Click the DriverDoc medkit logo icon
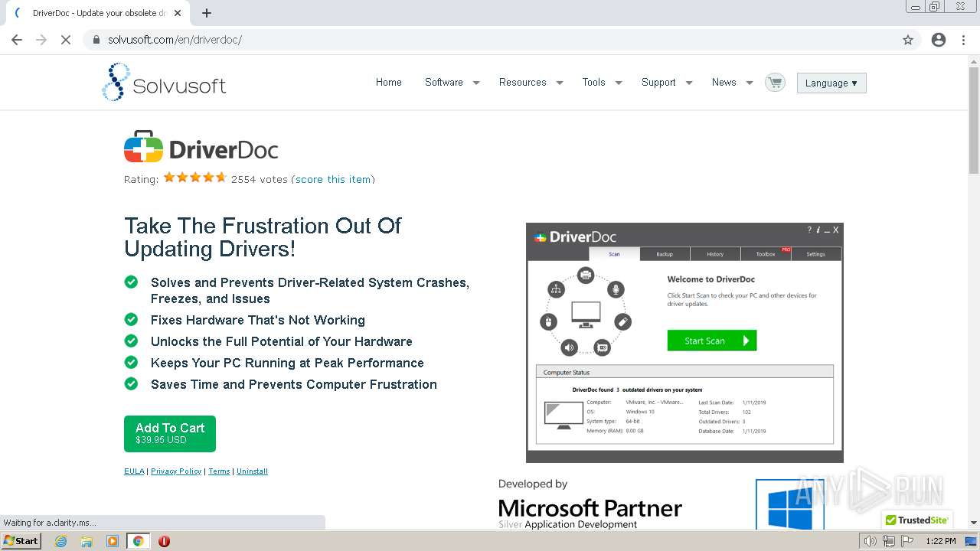This screenshot has width=980, height=551. click(143, 146)
